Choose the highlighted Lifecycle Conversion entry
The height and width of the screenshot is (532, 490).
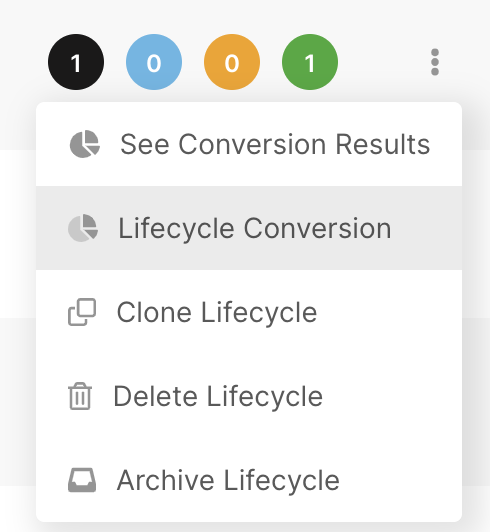coord(249,228)
